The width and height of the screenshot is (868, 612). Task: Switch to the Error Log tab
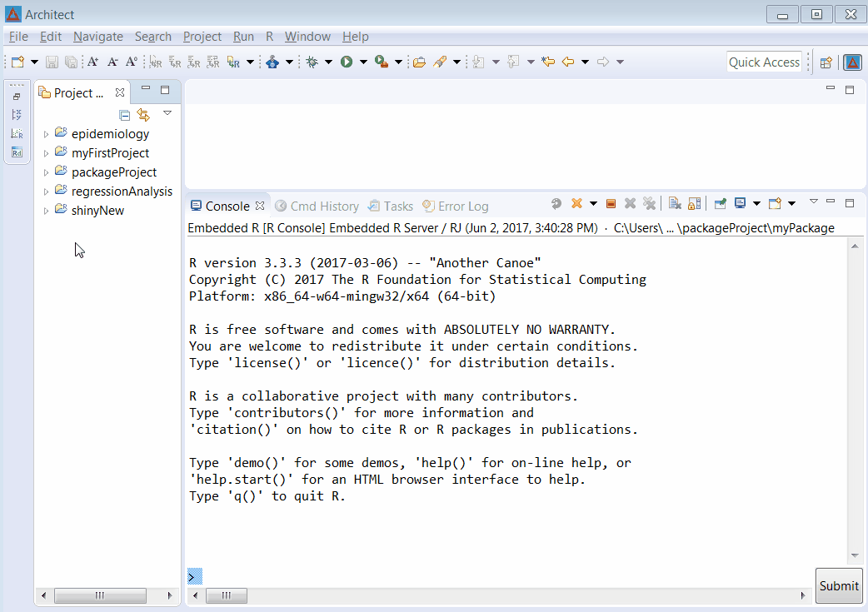456,206
